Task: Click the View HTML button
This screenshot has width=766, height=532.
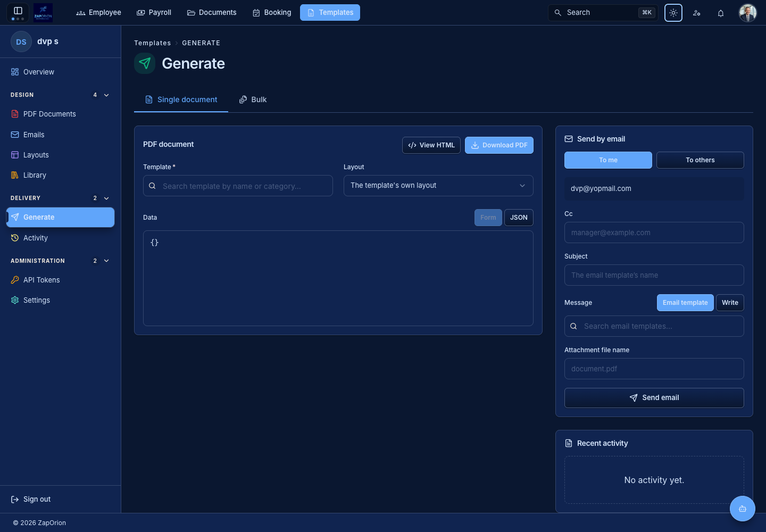Action: [x=431, y=145]
